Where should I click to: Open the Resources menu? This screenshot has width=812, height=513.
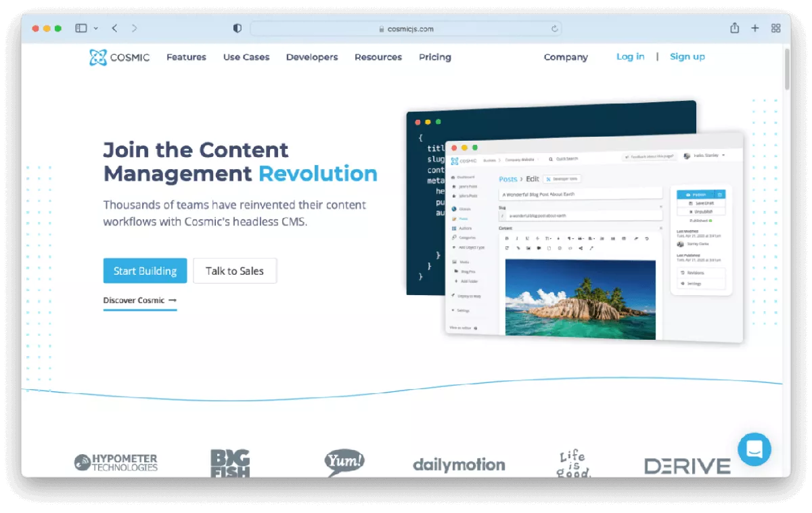[378, 58]
